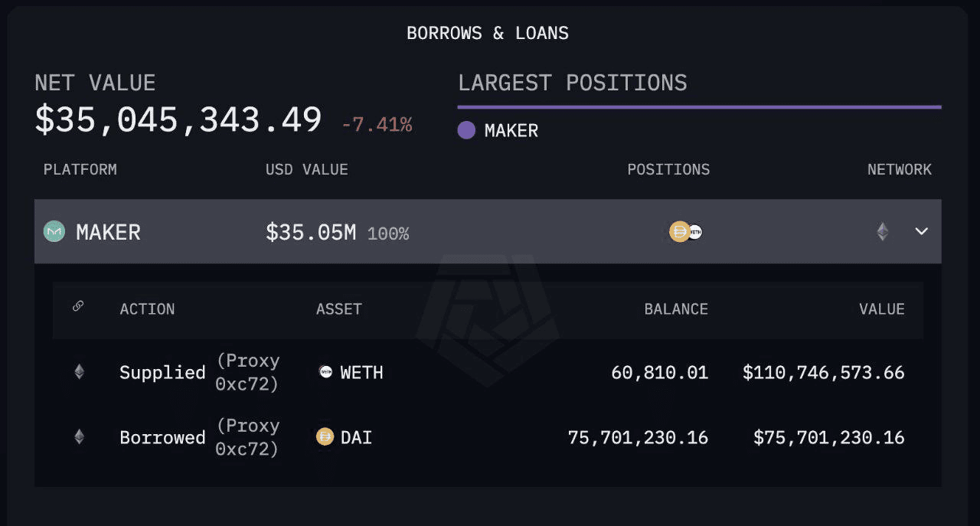Click the chain link icon in table header
Screen dimensions: 980x526
[78, 306]
